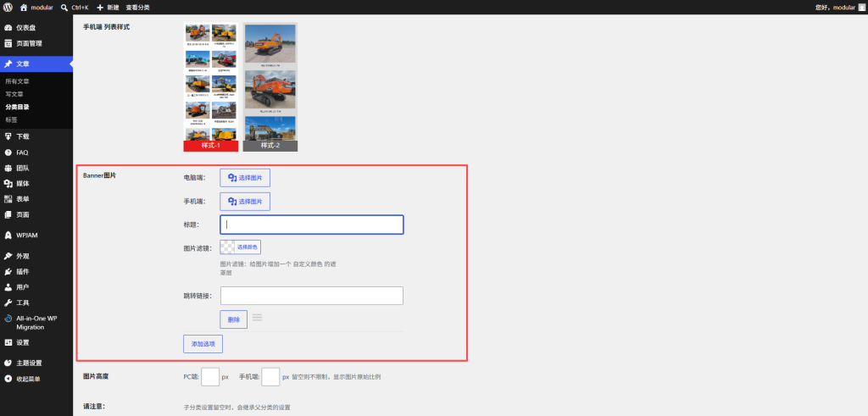Click the 工具 wrench icon
The height and width of the screenshot is (416, 868).
8,302
